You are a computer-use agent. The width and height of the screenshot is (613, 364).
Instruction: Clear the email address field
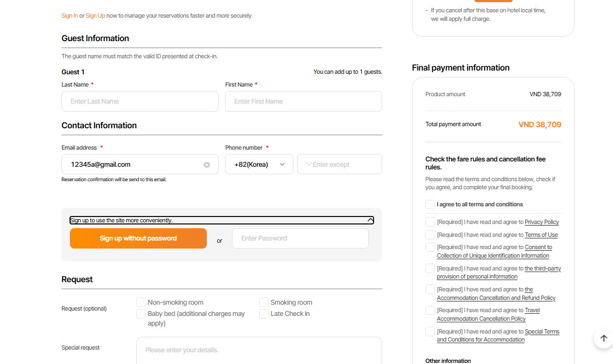pyautogui.click(x=207, y=165)
